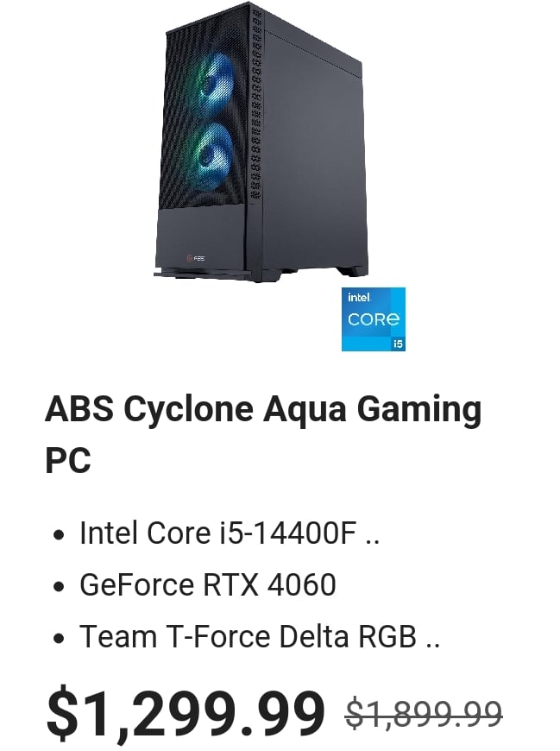Open the ABS Cyclone Aqua product image

click(261, 142)
